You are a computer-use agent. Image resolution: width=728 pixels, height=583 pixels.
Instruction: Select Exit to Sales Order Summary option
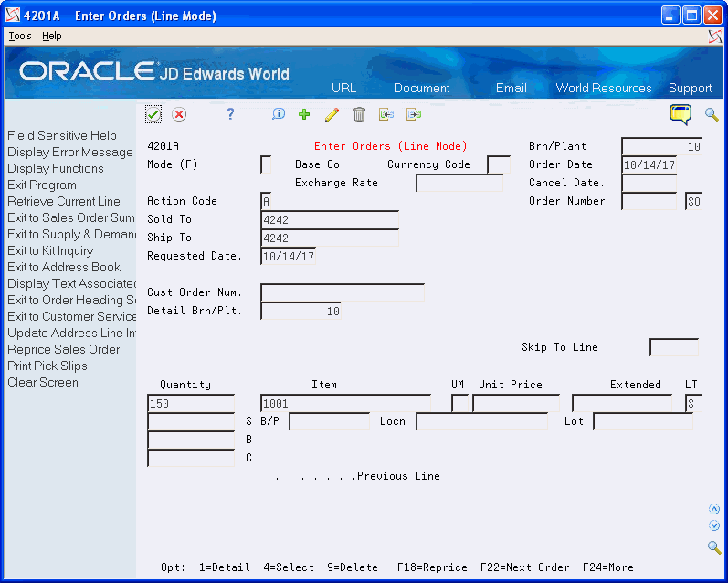click(x=71, y=217)
